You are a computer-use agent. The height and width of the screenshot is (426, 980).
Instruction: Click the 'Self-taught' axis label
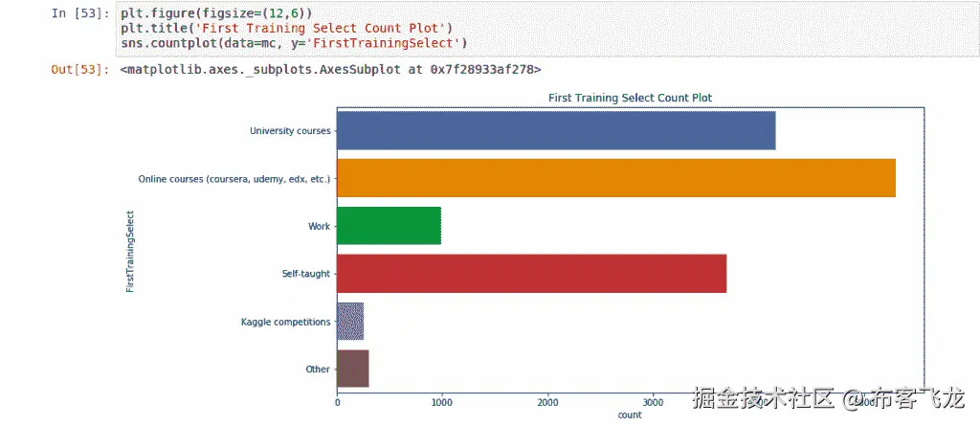(305, 274)
